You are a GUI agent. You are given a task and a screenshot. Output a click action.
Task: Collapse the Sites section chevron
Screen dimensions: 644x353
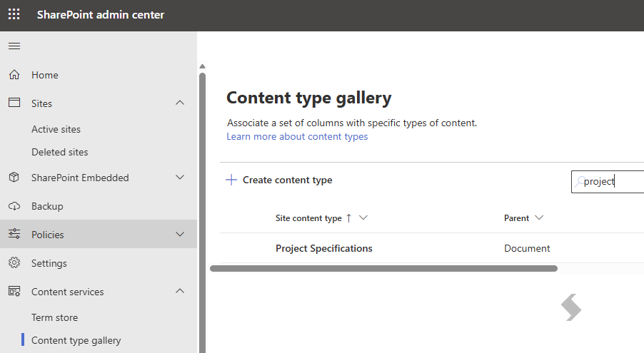pyautogui.click(x=180, y=103)
